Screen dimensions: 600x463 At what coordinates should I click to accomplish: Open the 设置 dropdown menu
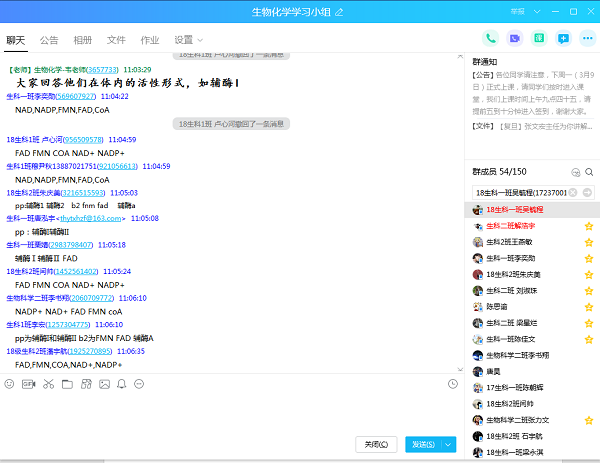click(x=185, y=40)
